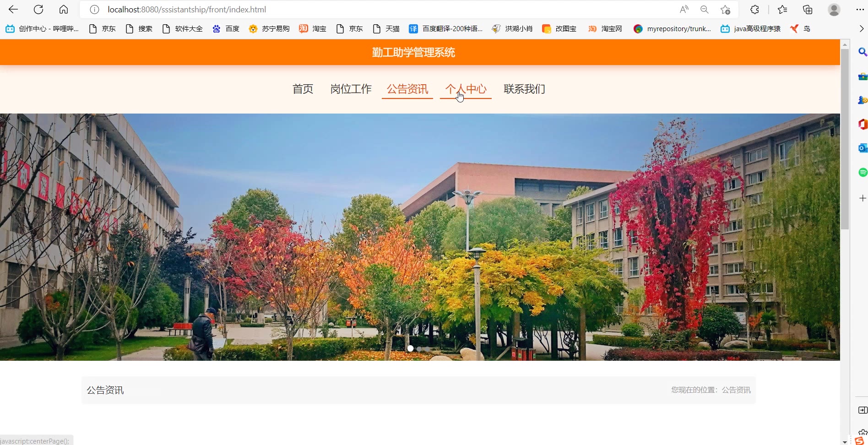Select the 岗位工作 navigation tab
Screen dimensions: 868x445
click(351, 89)
